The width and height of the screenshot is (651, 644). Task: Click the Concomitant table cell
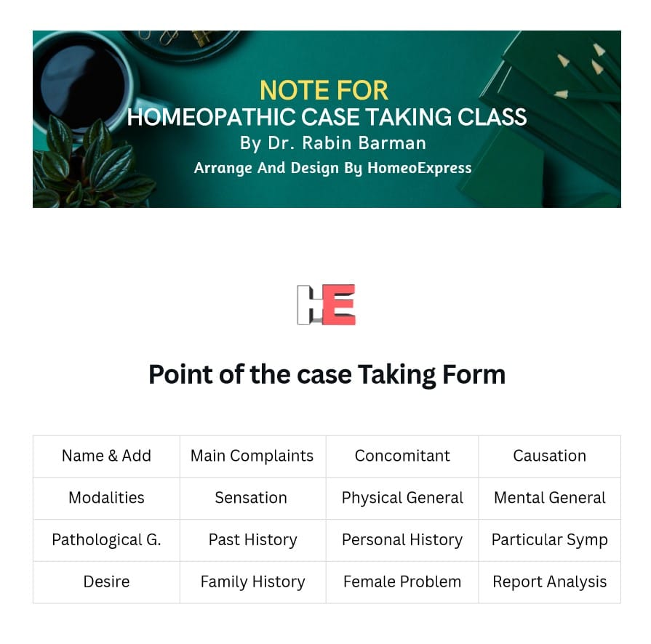[402, 456]
